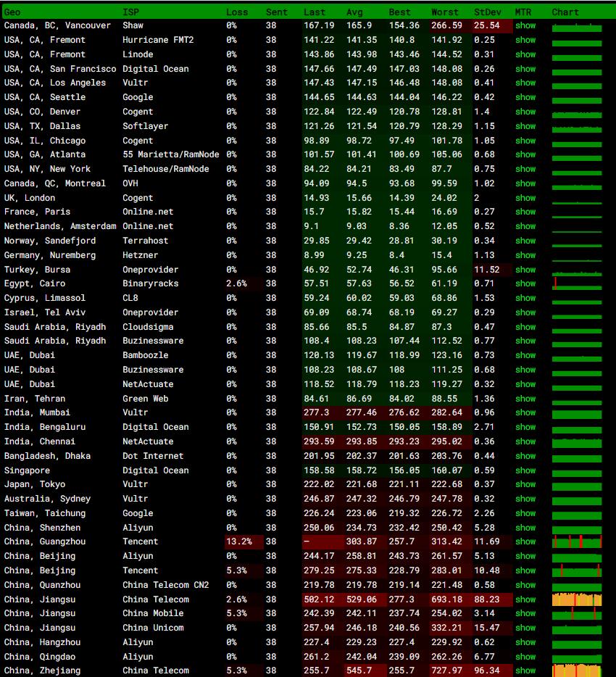Click the ISP column header
The width and height of the screenshot is (616, 677).
(x=130, y=12)
